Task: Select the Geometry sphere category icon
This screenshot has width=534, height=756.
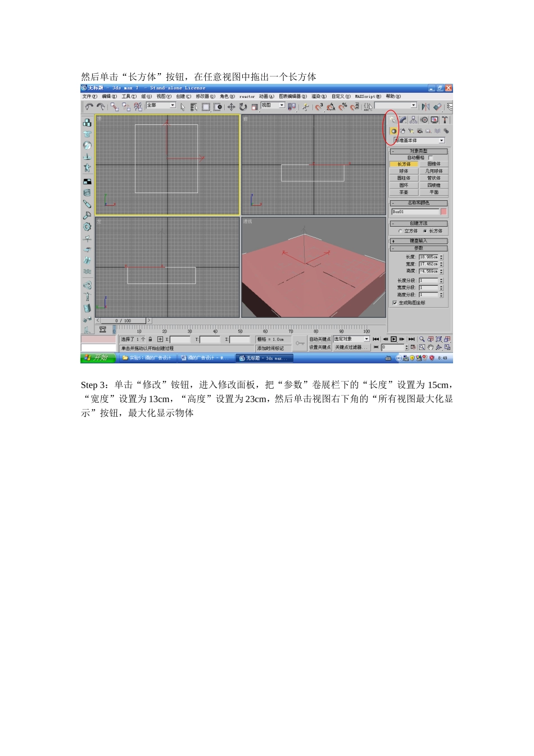Action: click(x=393, y=131)
